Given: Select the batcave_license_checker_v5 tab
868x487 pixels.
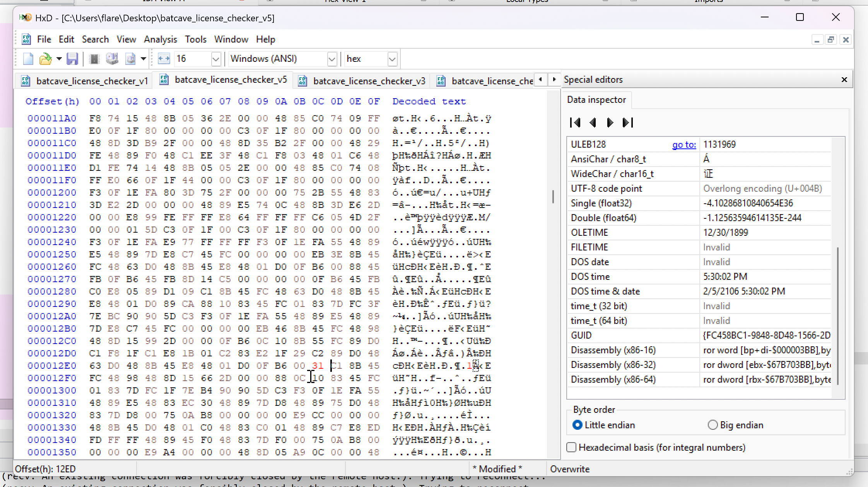Looking at the screenshot, I should (223, 80).
